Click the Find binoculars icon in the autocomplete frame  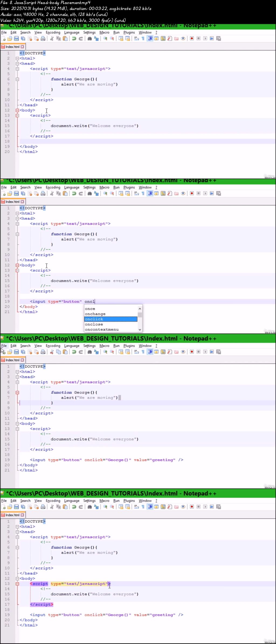pyautogui.click(x=89, y=193)
